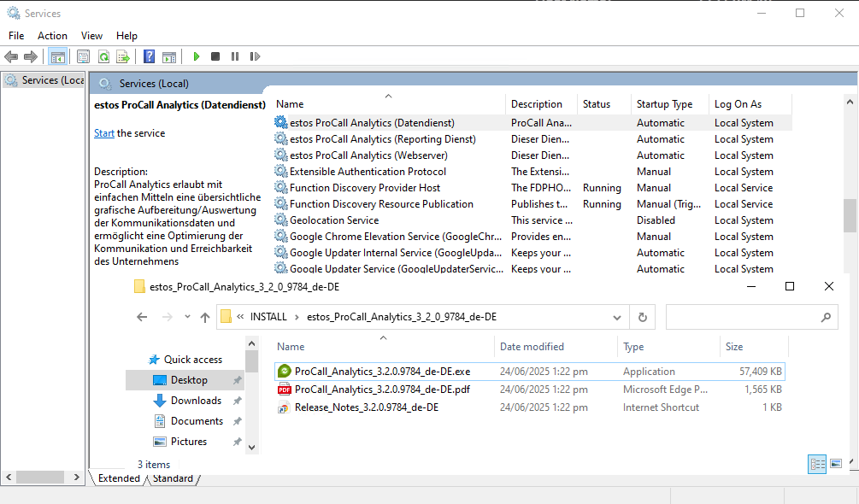
Task: Click the Explorer search input field
Action: [x=742, y=317]
